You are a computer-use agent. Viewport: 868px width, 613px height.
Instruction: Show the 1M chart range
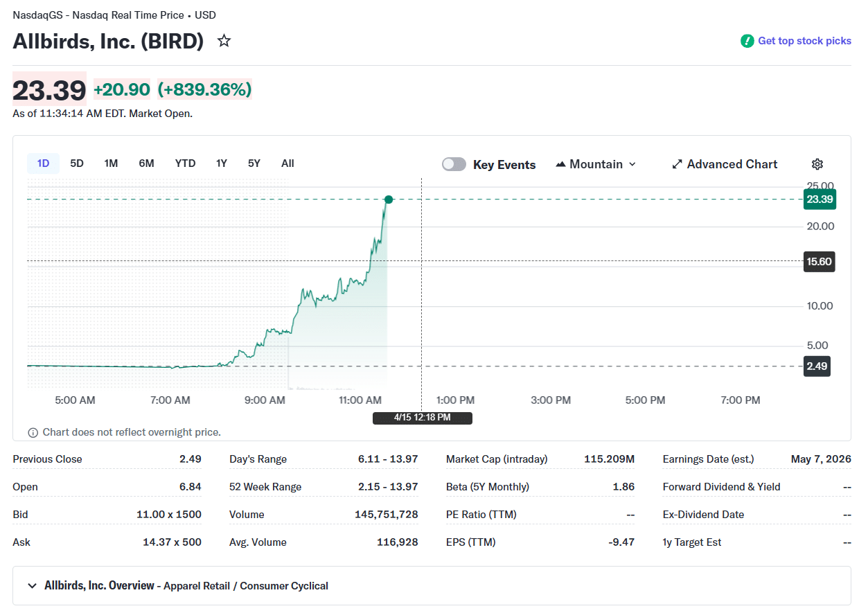[111, 163]
